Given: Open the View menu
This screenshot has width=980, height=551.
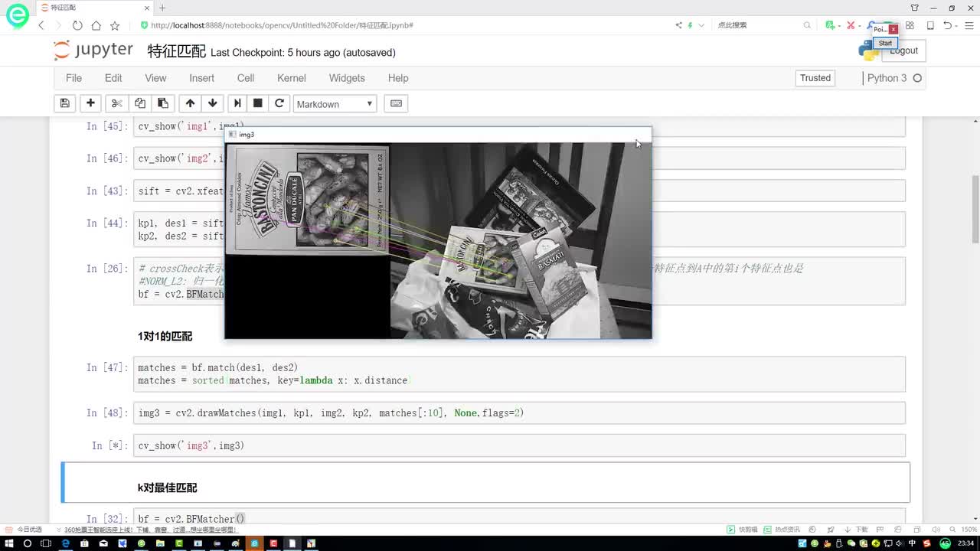Looking at the screenshot, I should (x=155, y=78).
